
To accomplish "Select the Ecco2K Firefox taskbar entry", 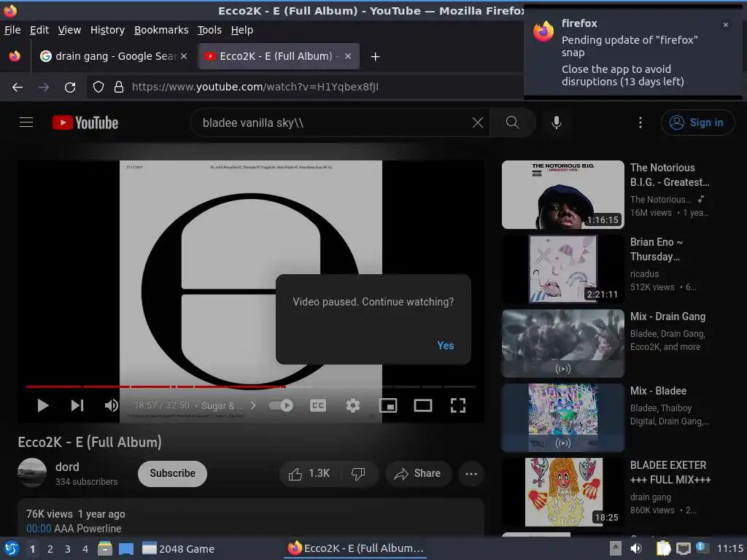I will (x=356, y=548).
